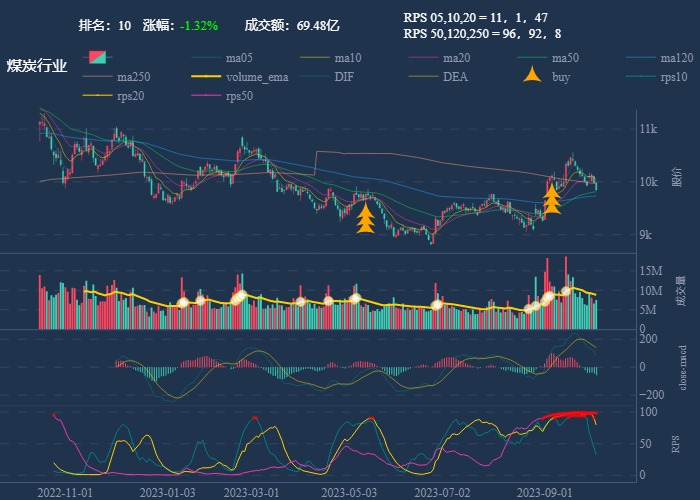Viewport: 700px width, 500px height.
Task: Click the ma120 legend line icon
Action: coord(643,57)
